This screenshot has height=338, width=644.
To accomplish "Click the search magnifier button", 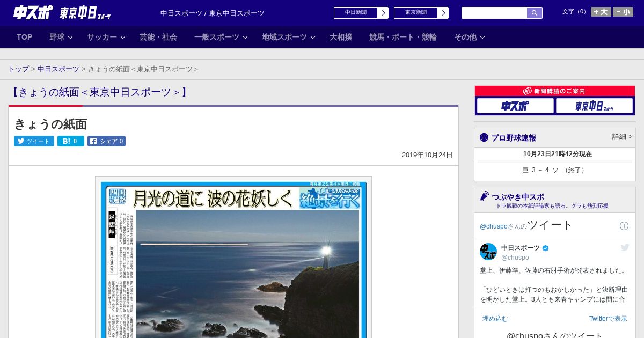I will coord(535,13).
